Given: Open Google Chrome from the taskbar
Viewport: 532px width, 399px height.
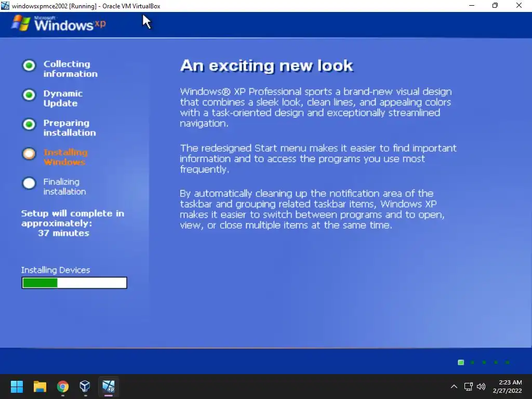Looking at the screenshot, I should point(63,387).
